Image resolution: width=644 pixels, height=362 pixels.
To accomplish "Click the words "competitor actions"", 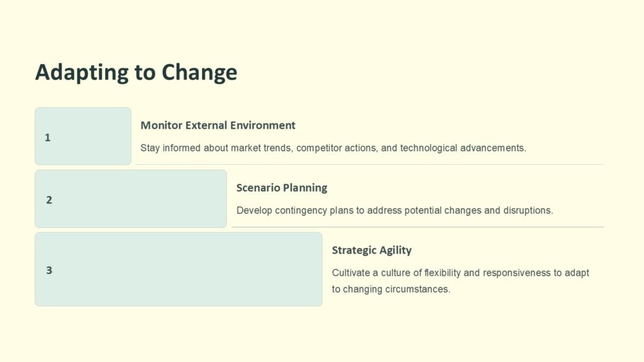I will point(336,148).
